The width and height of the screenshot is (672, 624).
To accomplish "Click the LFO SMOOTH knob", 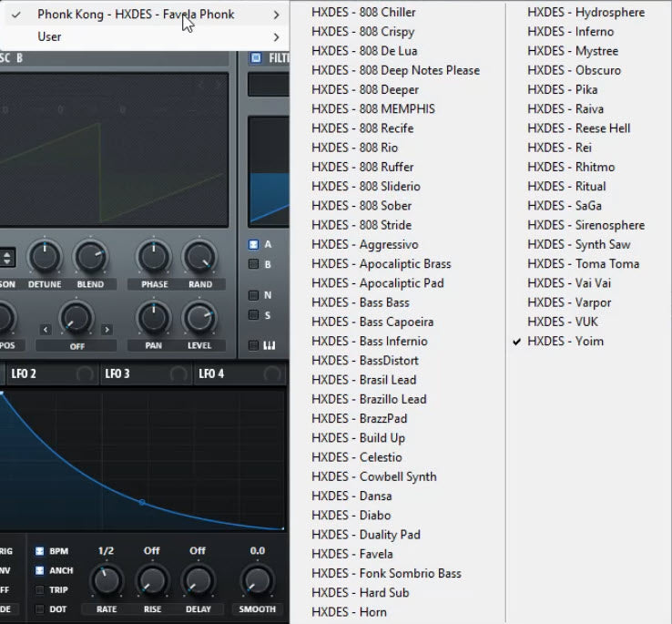I will pyautogui.click(x=257, y=579).
